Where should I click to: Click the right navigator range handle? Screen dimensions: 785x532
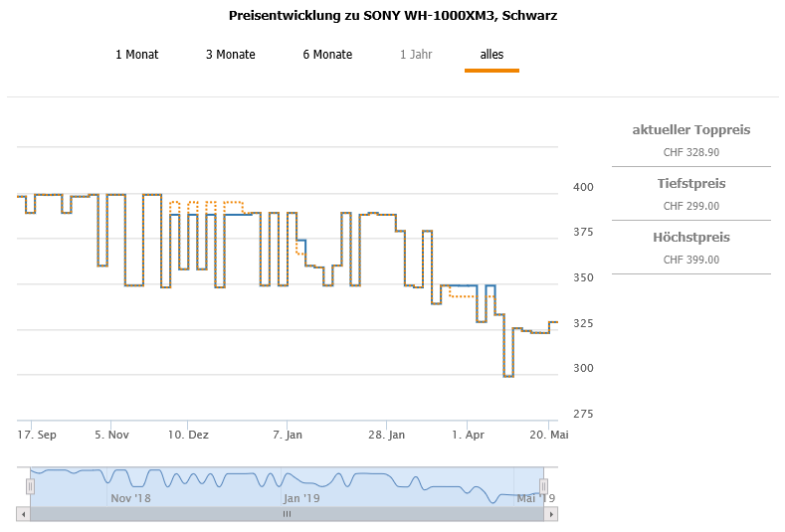[x=544, y=486]
